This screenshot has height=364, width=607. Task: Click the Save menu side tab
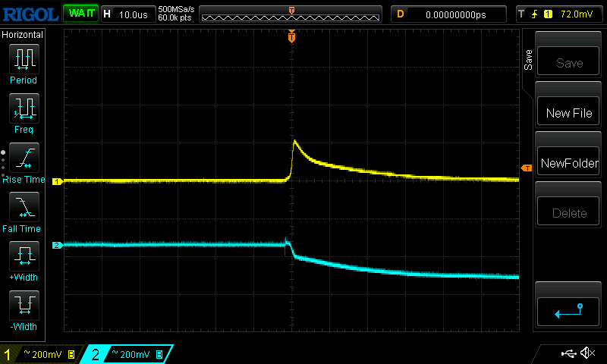[x=528, y=61]
